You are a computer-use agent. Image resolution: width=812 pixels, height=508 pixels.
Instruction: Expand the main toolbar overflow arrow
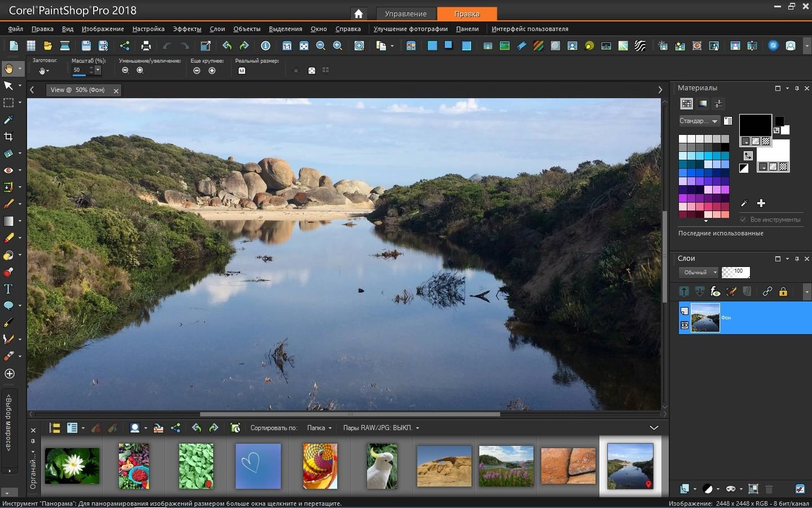click(x=807, y=46)
